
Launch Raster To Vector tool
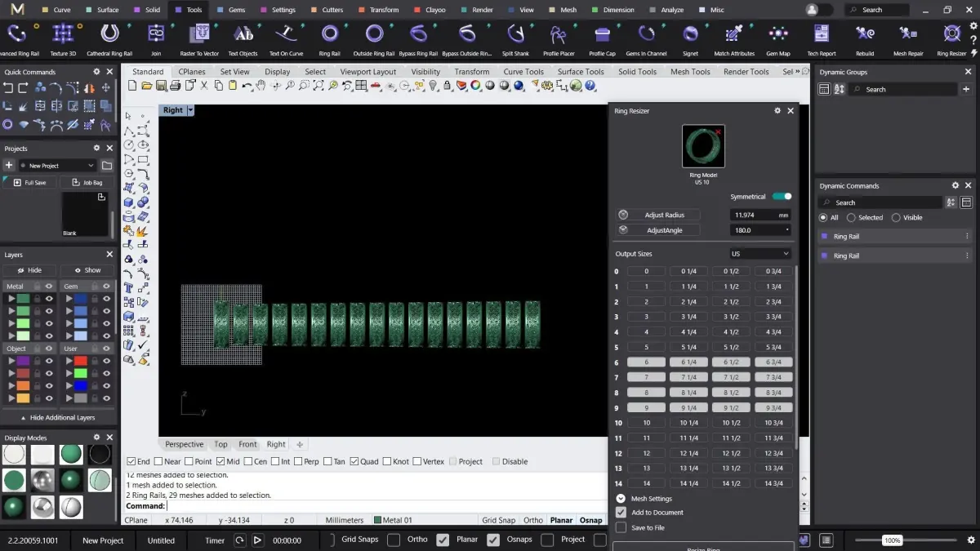199,38
